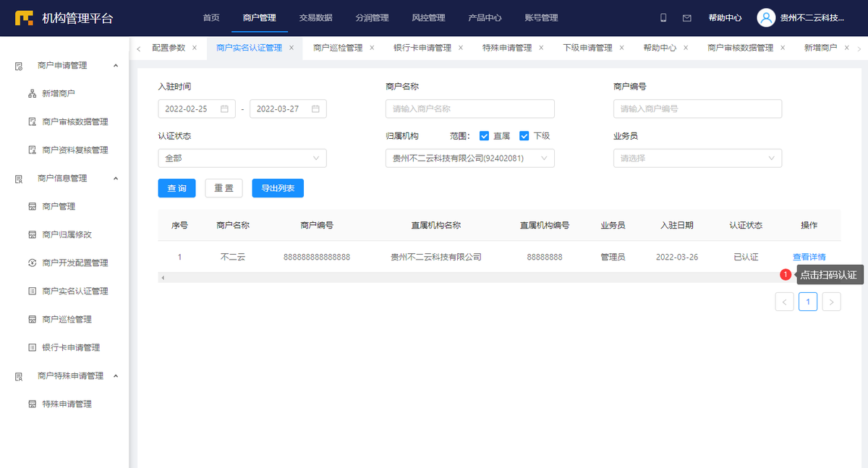Click the 商户特殊申请管理 group icon
The height and width of the screenshot is (468, 868).
pyautogui.click(x=20, y=376)
